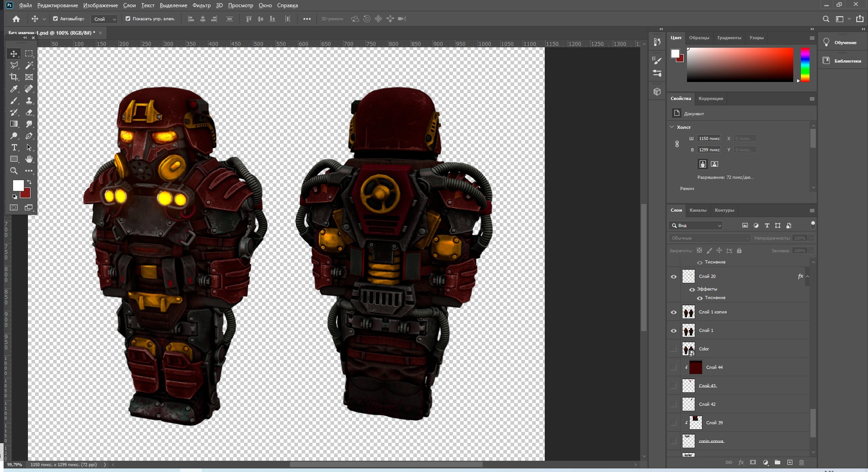Open the Изображение menu
The image size is (868, 472).
(x=100, y=5)
